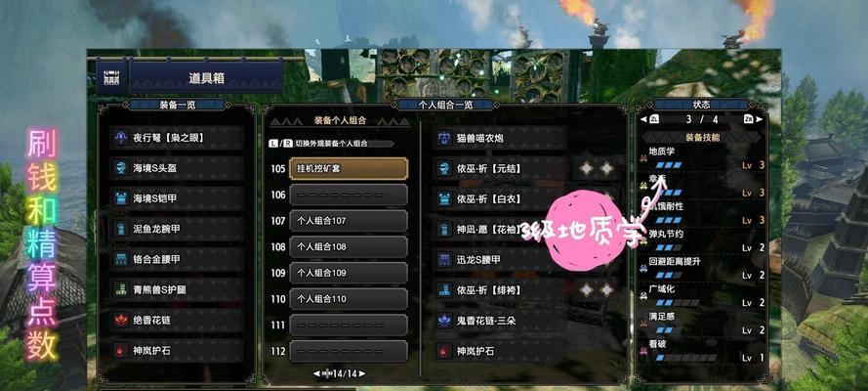Select loadout 105 挂机挖矿套
The image size is (868, 391).
tap(349, 168)
